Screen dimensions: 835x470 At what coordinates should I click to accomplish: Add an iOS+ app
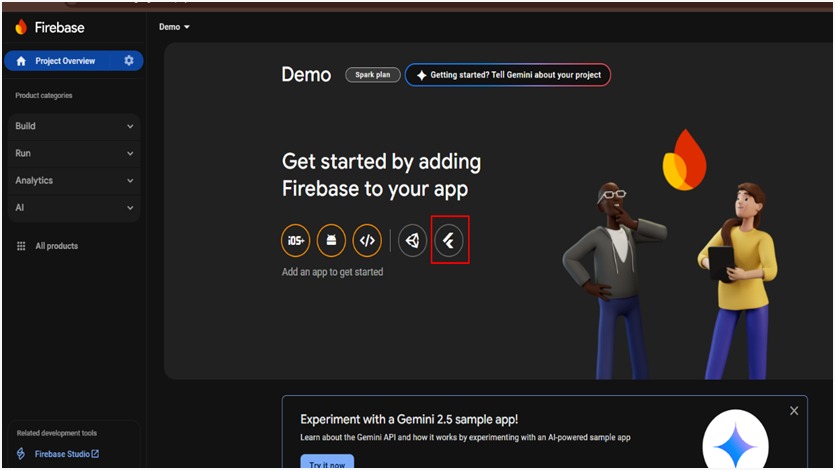pos(296,241)
